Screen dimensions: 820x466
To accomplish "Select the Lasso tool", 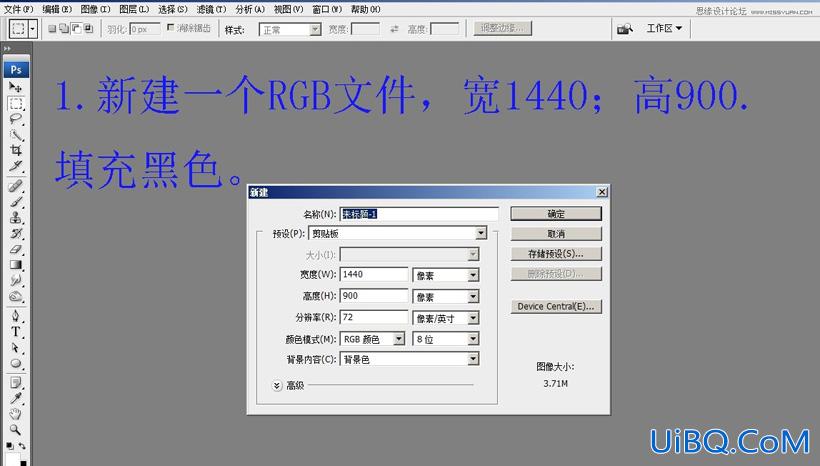I will point(16,119).
